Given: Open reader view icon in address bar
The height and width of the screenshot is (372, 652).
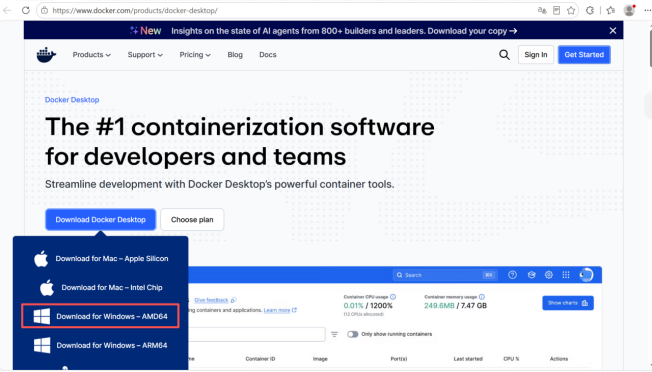Looking at the screenshot, I should click(x=556, y=10).
